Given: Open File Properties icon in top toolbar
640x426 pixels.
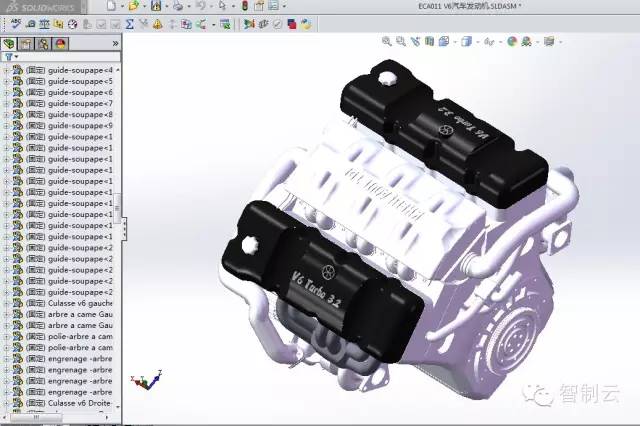Looking at the screenshot, I should point(259,6).
